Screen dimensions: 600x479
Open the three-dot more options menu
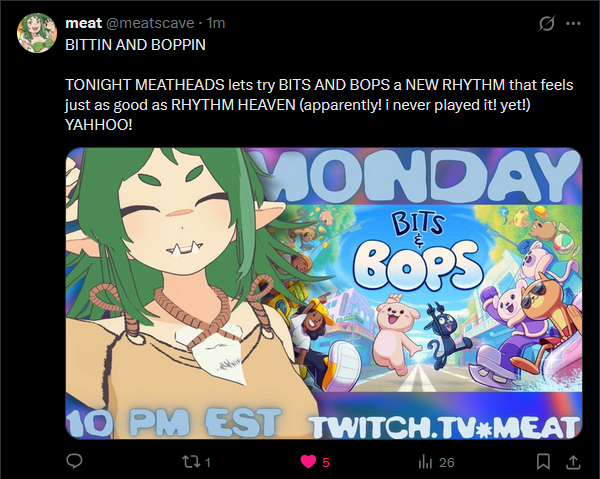pos(573,24)
